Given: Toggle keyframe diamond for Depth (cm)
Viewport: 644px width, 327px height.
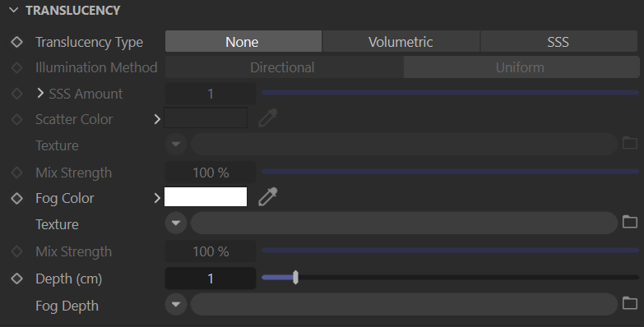Looking at the screenshot, I should (16, 279).
